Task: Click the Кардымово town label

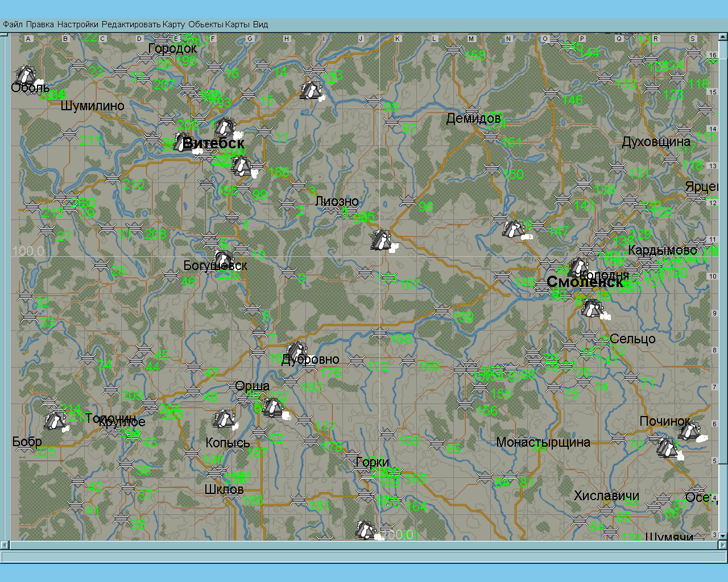Action: pyautogui.click(x=663, y=251)
